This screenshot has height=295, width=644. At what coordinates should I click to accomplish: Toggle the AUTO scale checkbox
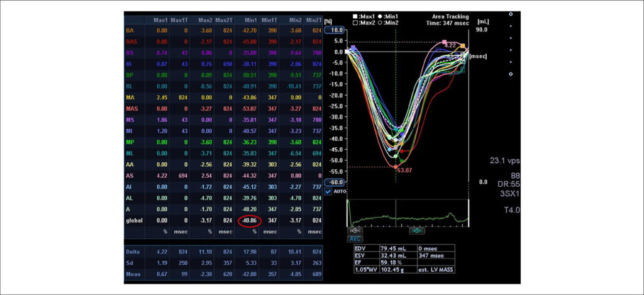(328, 191)
